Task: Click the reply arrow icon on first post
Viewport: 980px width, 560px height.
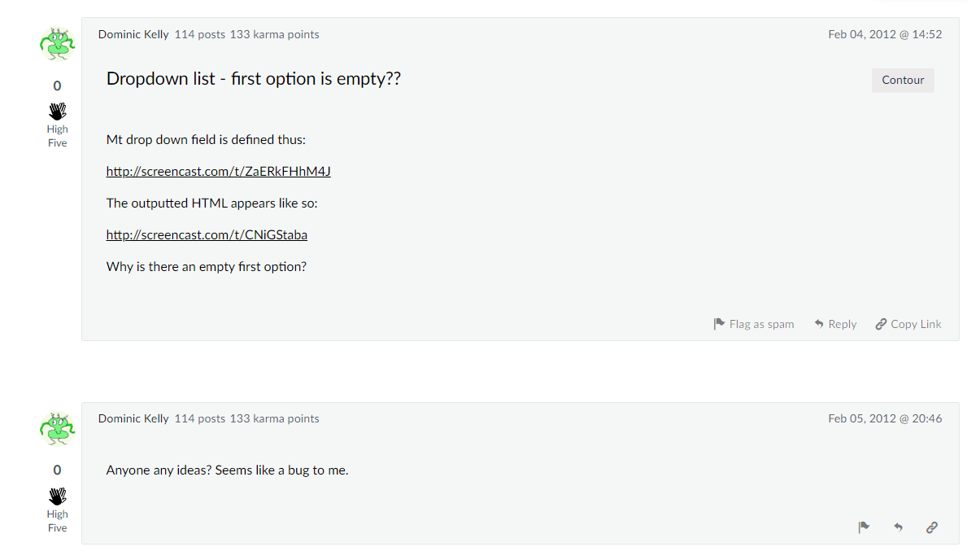Action: pyautogui.click(x=819, y=324)
